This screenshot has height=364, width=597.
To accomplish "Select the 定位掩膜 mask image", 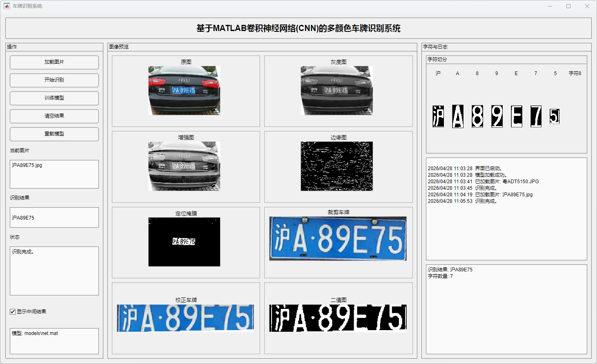I will 184,242.
